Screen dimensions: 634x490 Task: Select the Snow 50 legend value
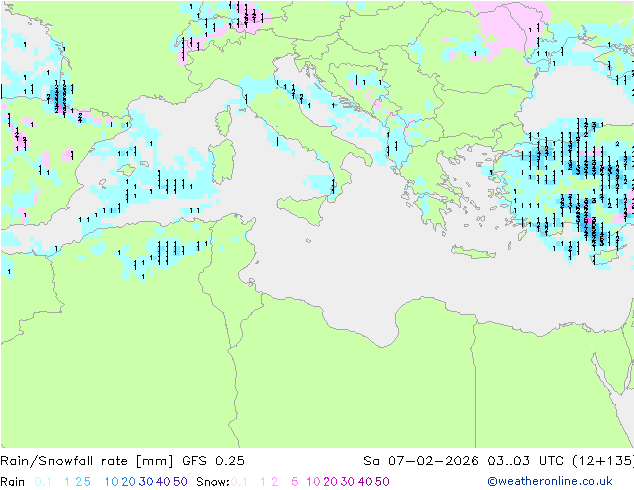point(382,482)
